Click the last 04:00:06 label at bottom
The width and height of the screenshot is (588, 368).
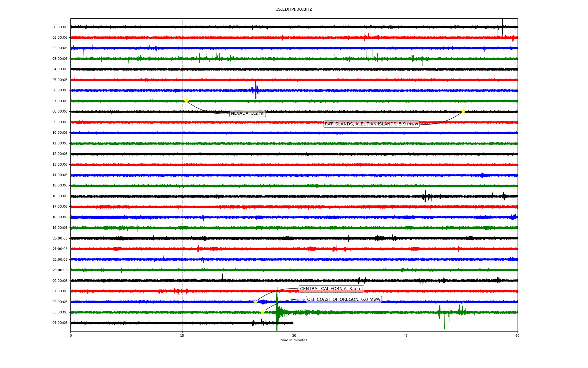point(60,323)
